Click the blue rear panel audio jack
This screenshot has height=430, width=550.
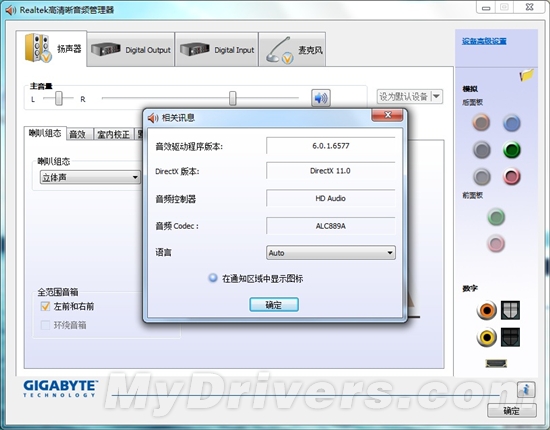click(x=511, y=123)
